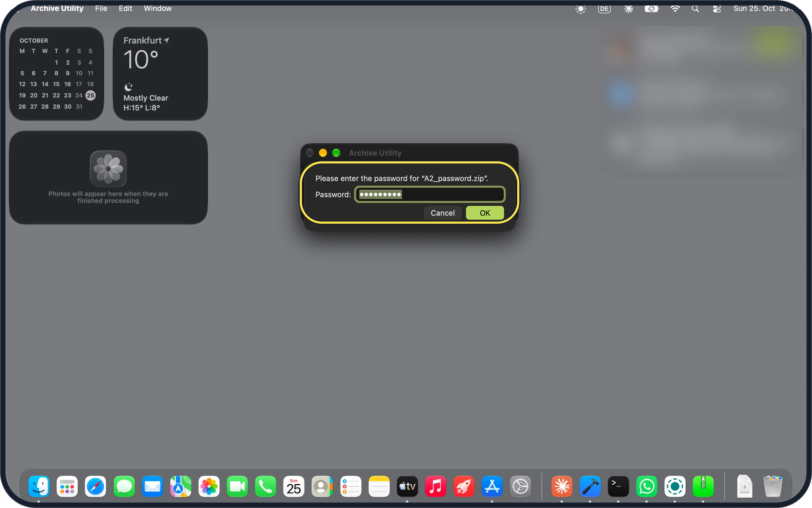Open the File menu
Image resolution: width=812 pixels, height=508 pixels.
coord(101,8)
